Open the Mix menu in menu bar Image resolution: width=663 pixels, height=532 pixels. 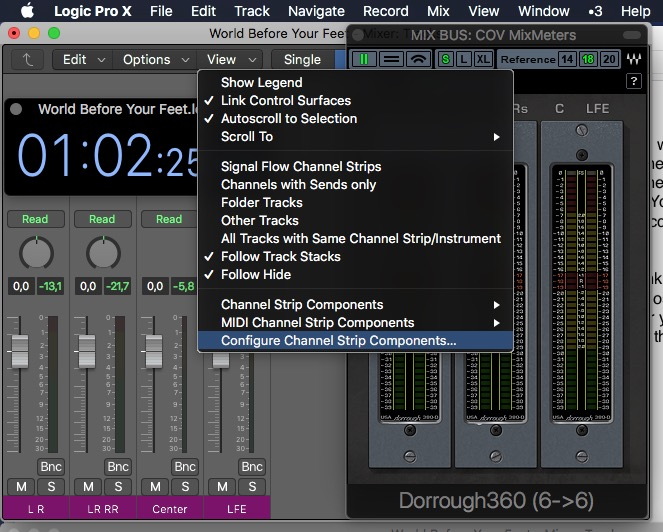(438, 11)
